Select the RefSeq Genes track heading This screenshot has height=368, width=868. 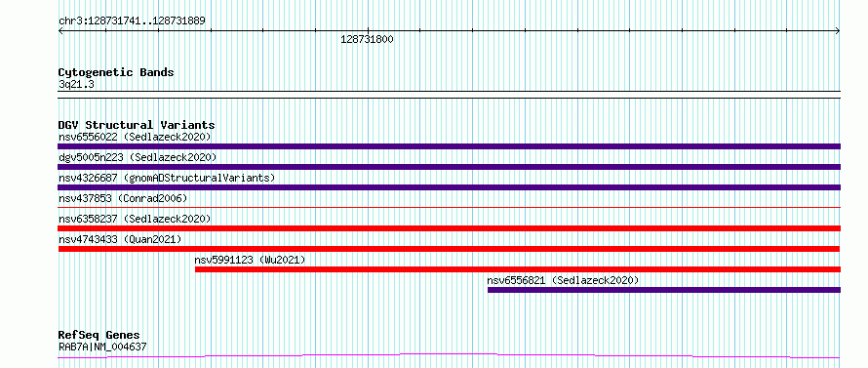[99, 336]
